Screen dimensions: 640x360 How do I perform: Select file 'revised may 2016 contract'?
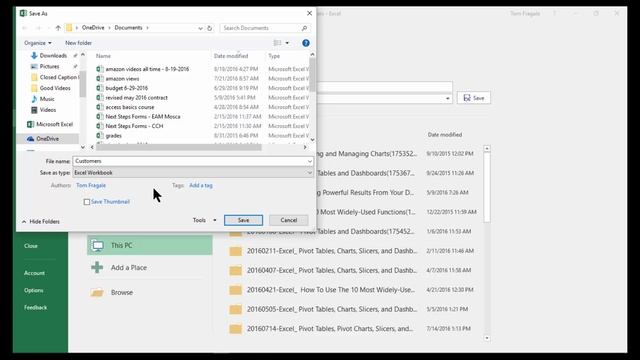pyautogui.click(x=136, y=98)
